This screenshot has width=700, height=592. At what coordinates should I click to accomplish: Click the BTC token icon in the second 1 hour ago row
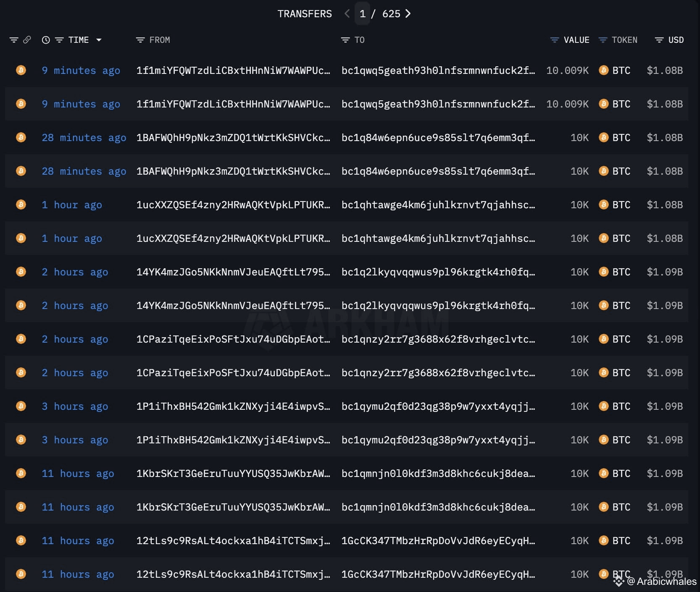tap(604, 238)
